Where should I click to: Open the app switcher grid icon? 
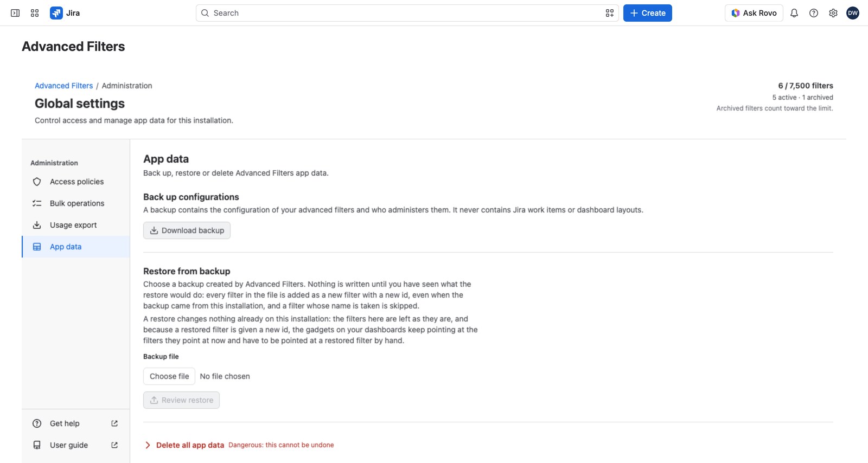tap(35, 13)
